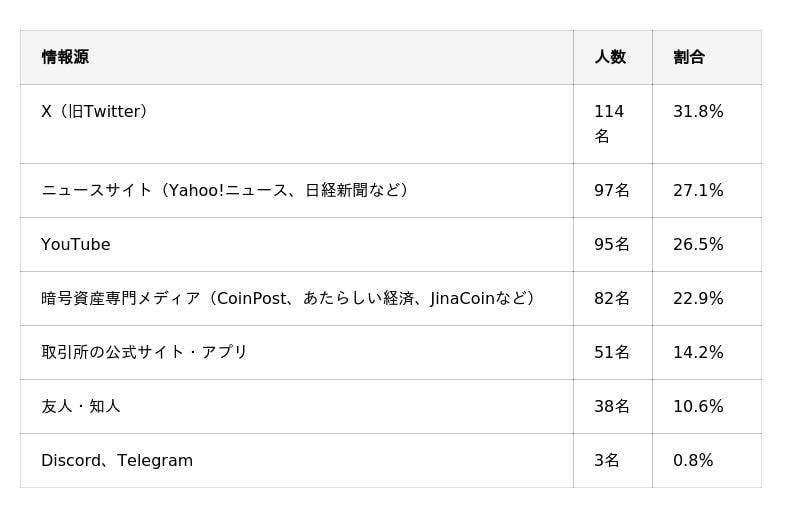Screen dimensions: 800x518
Task: Click the ニュースサイト row label
Action: pos(225,190)
